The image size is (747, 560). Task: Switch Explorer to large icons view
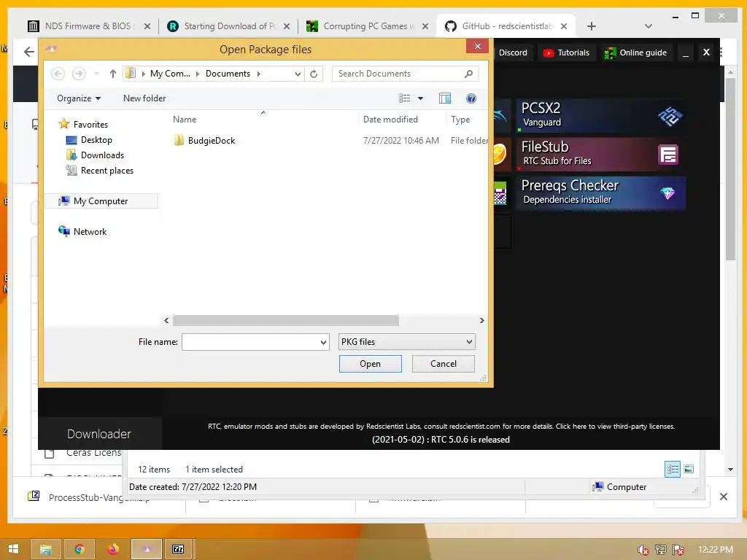689,469
